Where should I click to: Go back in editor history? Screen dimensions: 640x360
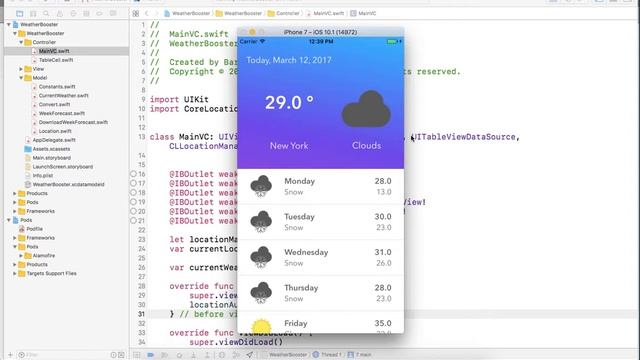click(147, 13)
